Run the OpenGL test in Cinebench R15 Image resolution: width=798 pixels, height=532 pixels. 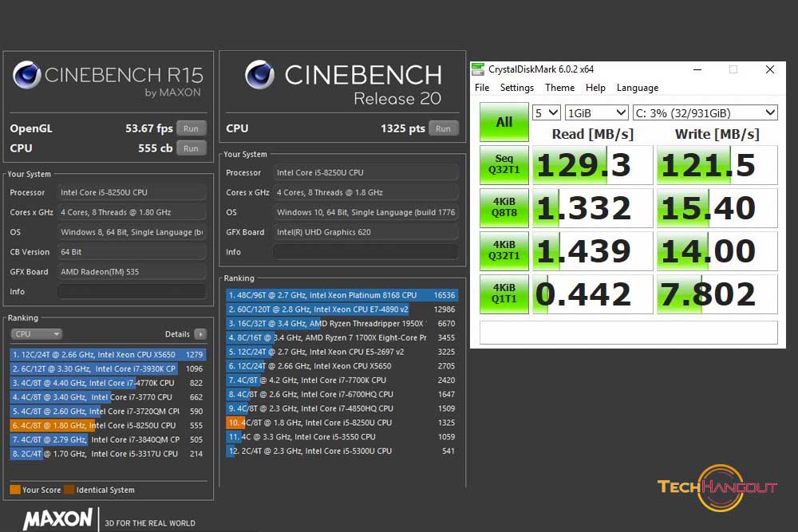click(191, 128)
